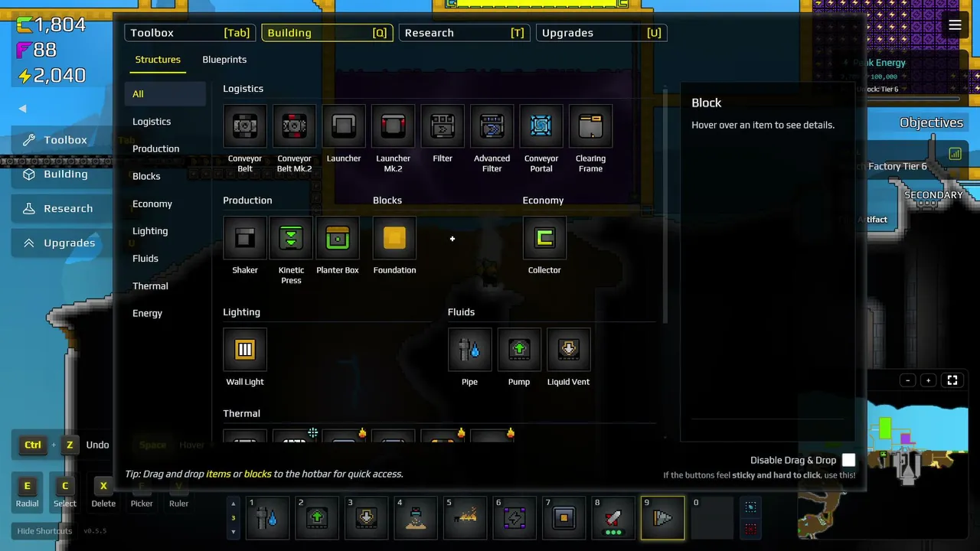The height and width of the screenshot is (551, 980).
Task: Click the Upgrades sidebar button
Action: click(x=61, y=243)
